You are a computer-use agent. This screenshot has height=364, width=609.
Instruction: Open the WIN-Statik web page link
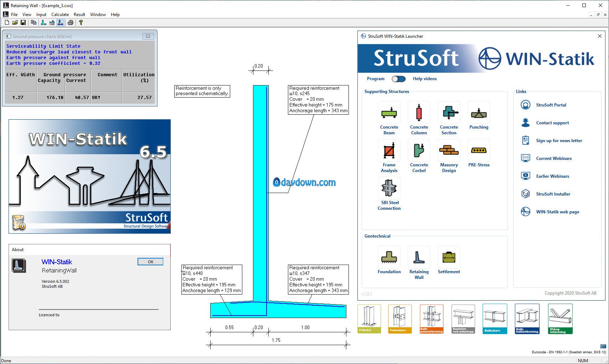point(558,212)
